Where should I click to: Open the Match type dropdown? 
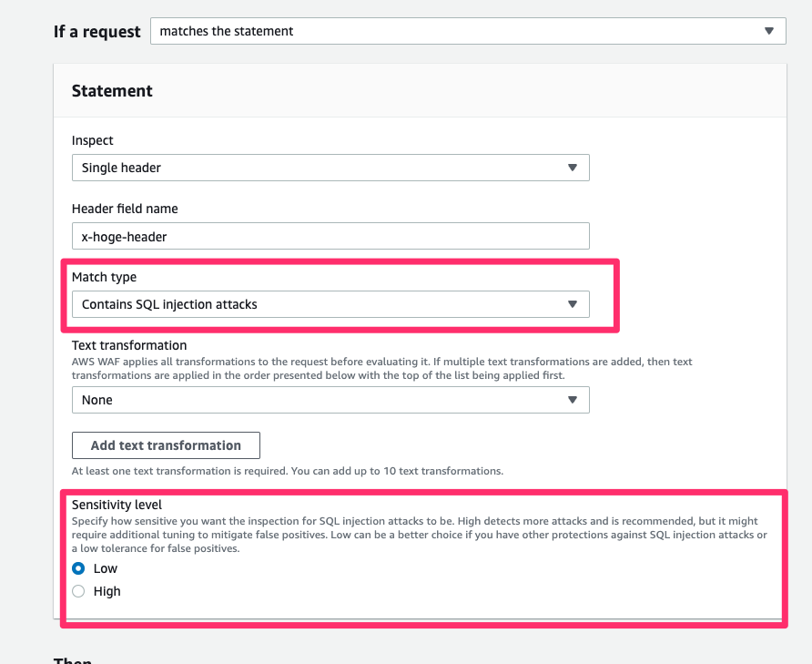coord(330,304)
